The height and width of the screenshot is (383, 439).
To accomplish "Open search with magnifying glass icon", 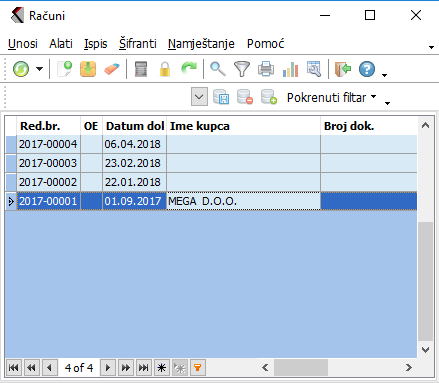I will [x=218, y=69].
